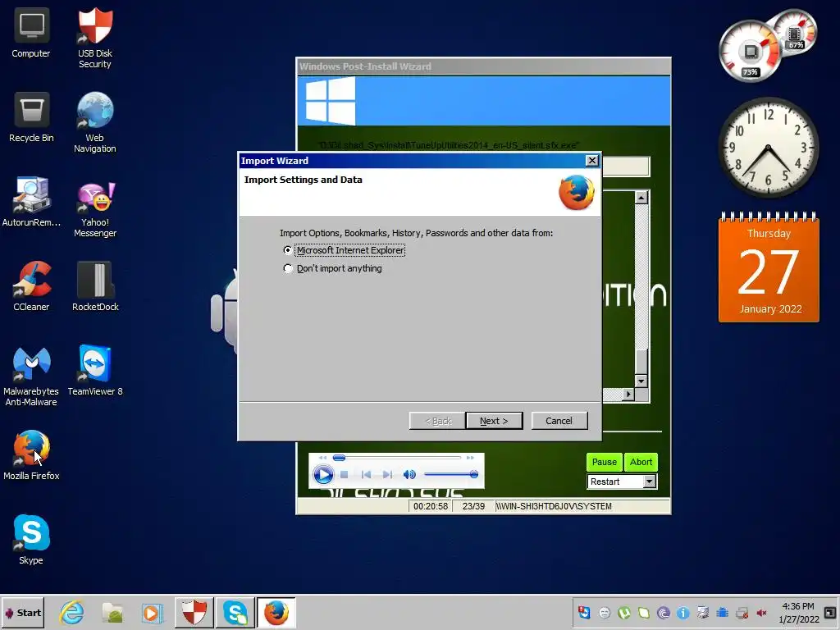
Task: Launch the media player taskbar icon
Action: (152, 613)
